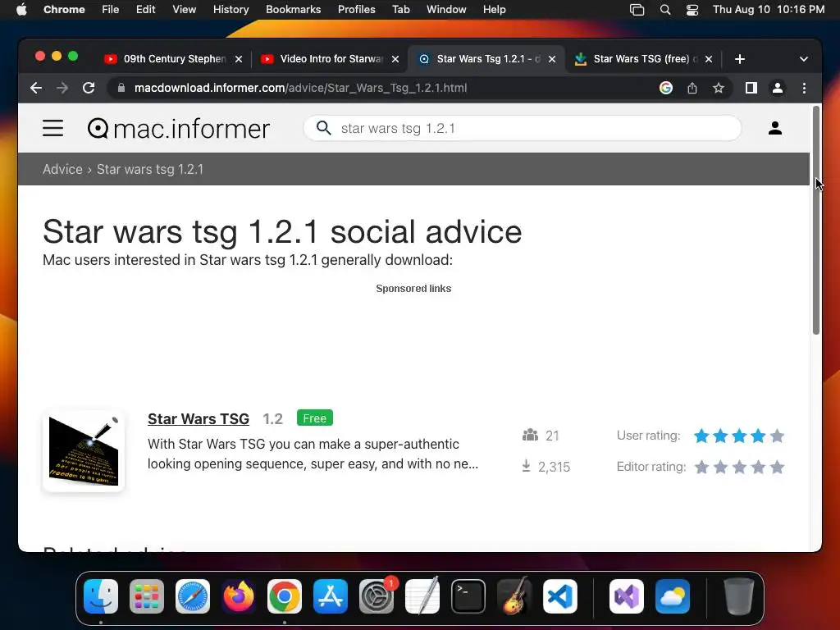This screenshot has height=630, width=840.
Task: Open GarageBand from the dock
Action: (x=514, y=596)
